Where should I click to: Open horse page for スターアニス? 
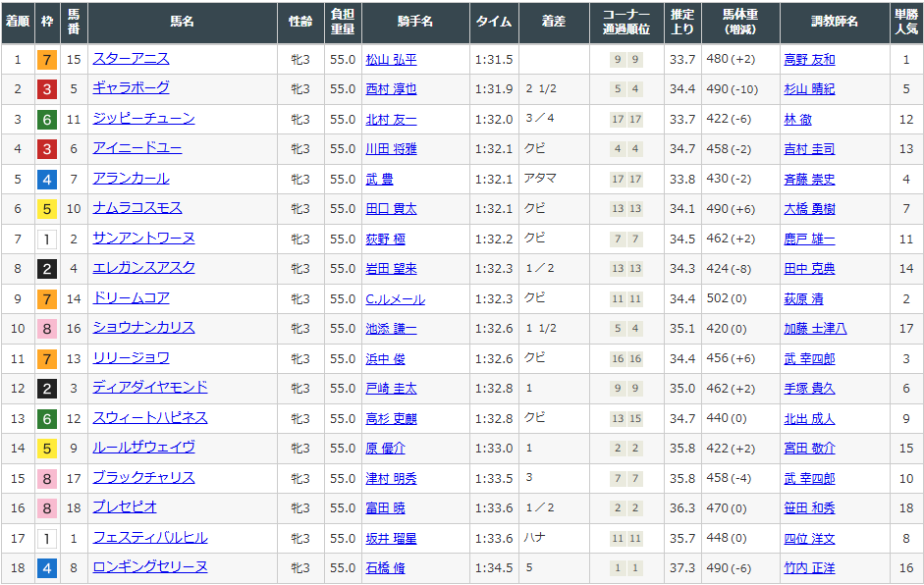click(131, 59)
